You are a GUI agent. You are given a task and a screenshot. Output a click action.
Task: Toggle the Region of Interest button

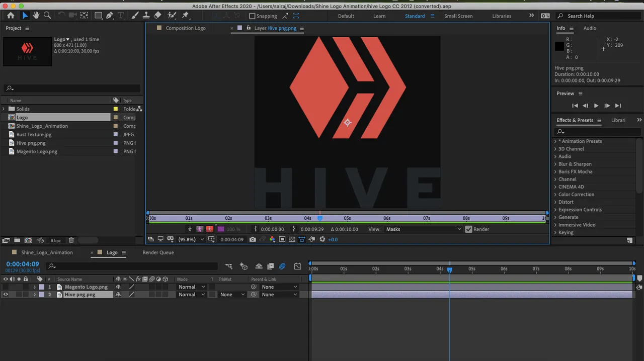pyautogui.click(x=282, y=239)
